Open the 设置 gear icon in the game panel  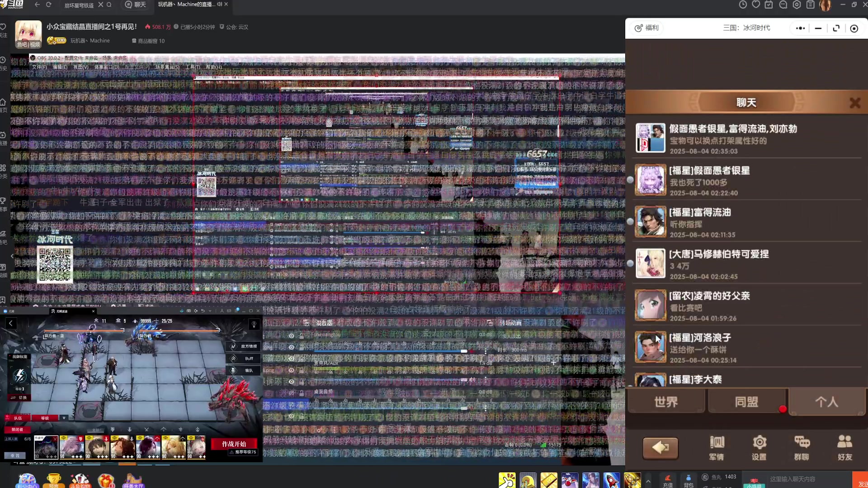[759, 448]
